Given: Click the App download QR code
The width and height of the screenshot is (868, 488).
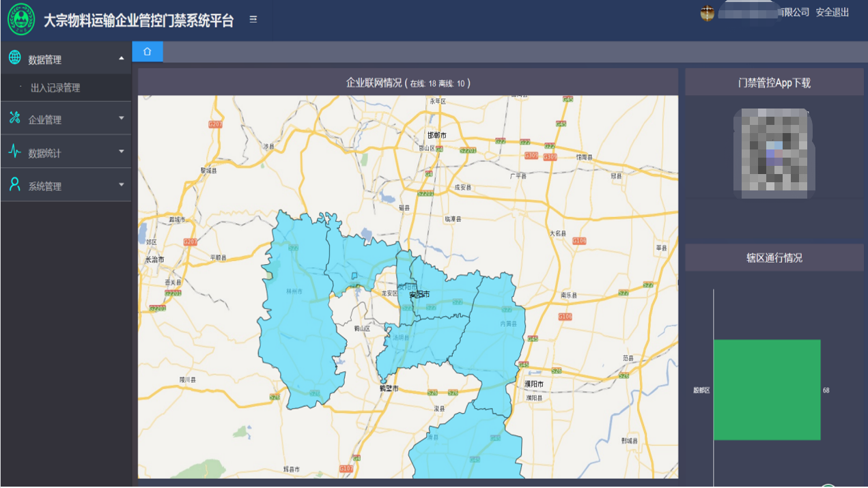Looking at the screenshot, I should [x=774, y=154].
